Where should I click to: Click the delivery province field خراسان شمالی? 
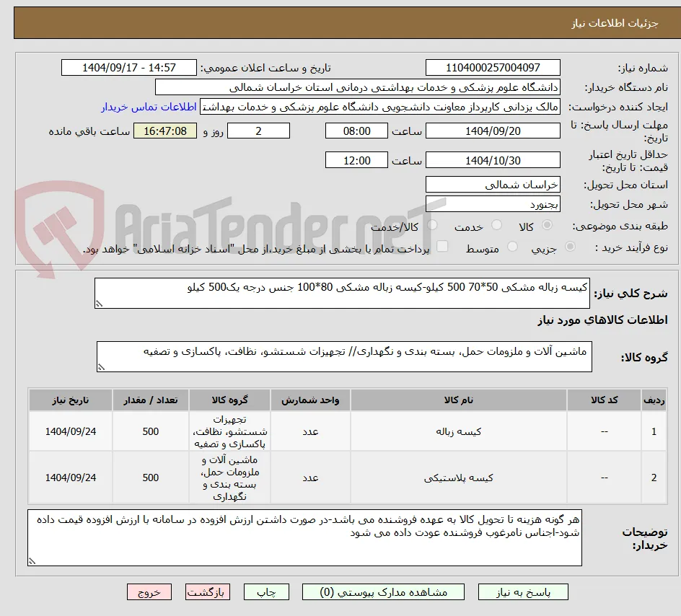click(x=493, y=185)
